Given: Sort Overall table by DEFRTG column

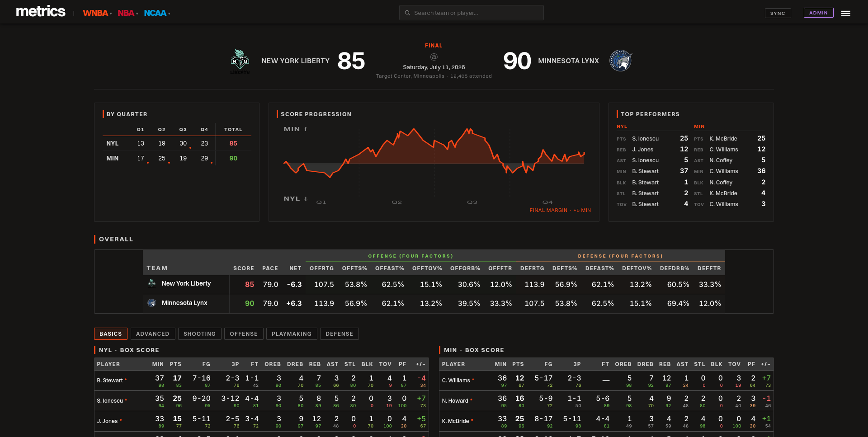Looking at the screenshot, I should click(532, 268).
